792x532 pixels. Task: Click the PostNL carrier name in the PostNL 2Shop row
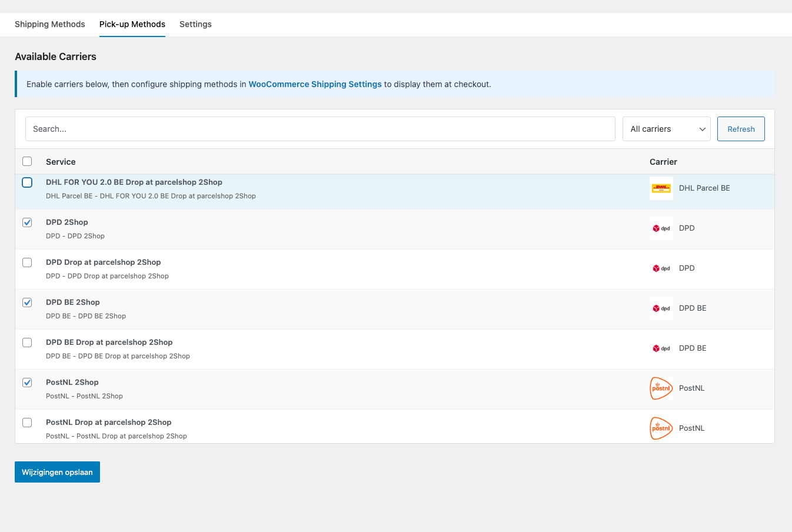tap(691, 388)
